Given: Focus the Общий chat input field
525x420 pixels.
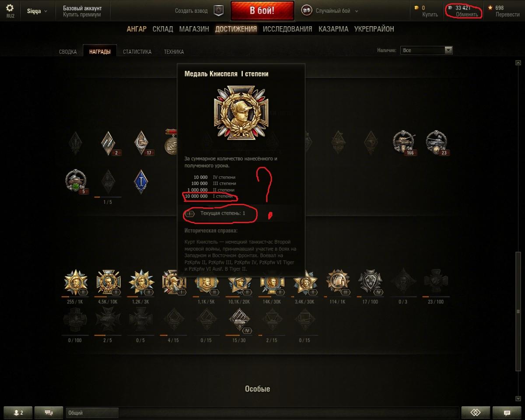Looking at the screenshot, I should point(92,413).
